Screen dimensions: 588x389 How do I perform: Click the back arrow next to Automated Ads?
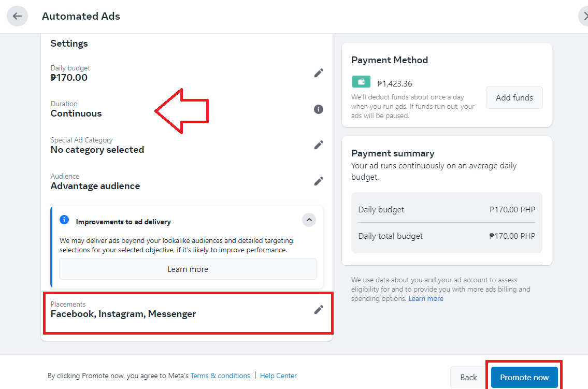click(x=17, y=16)
